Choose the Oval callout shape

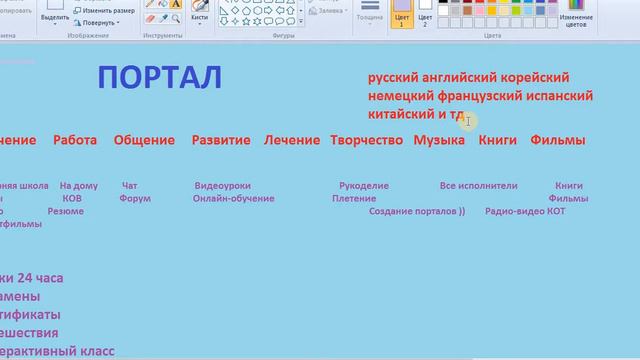(280, 21)
